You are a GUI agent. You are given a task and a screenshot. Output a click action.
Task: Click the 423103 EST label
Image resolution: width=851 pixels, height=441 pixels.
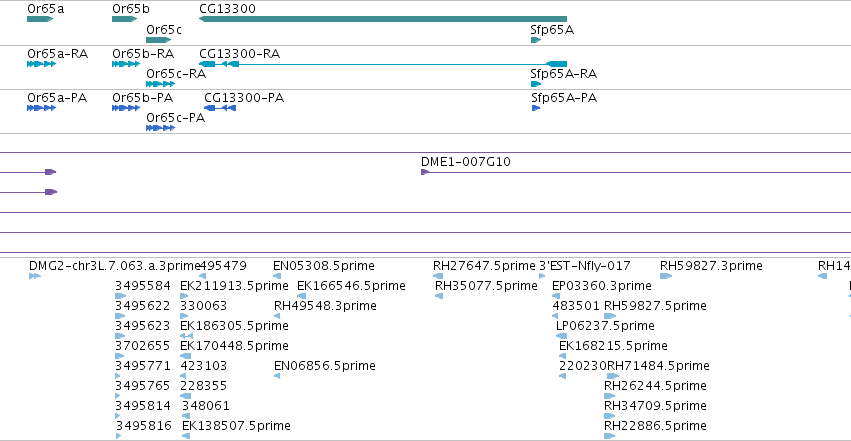(x=204, y=366)
